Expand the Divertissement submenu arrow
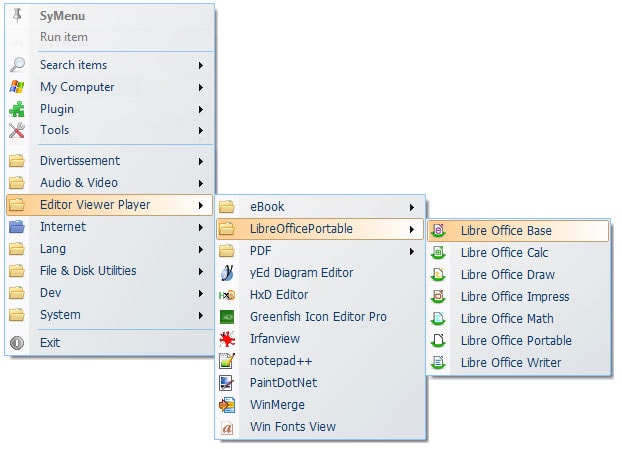The image size is (622, 449). tap(201, 161)
